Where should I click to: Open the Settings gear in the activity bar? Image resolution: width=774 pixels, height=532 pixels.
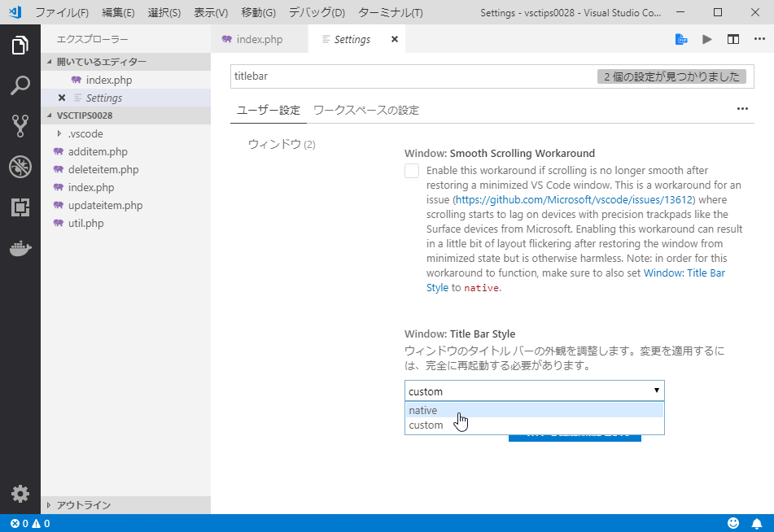tap(20, 493)
